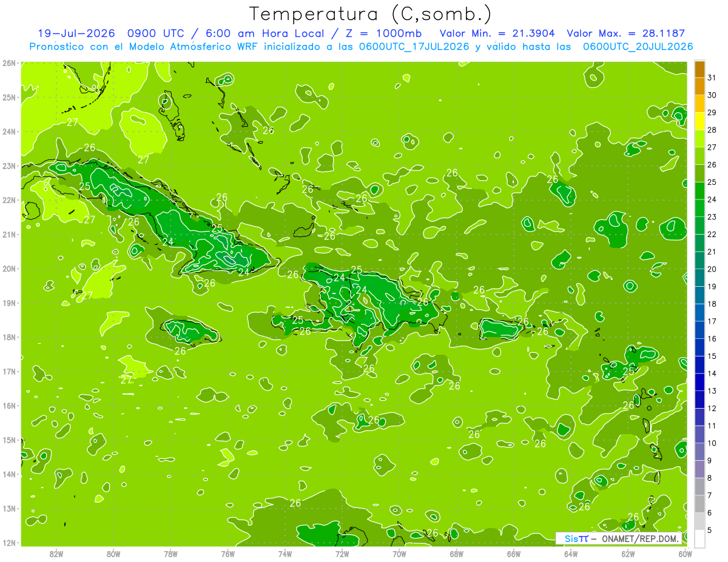Click the '20N' latitude axis label

coord(8,269)
